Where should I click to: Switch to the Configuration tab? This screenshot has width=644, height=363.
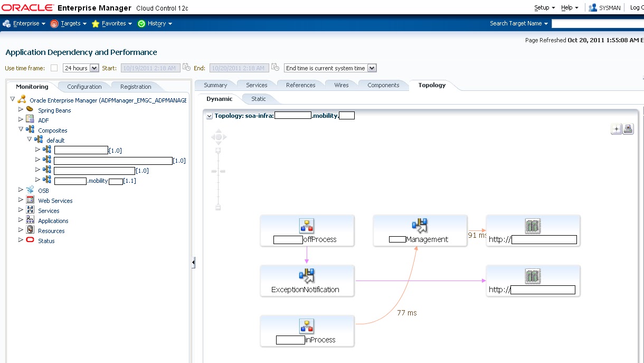84,87
